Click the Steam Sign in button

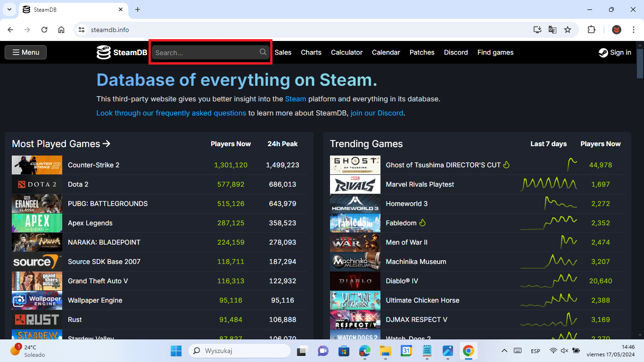(x=615, y=52)
